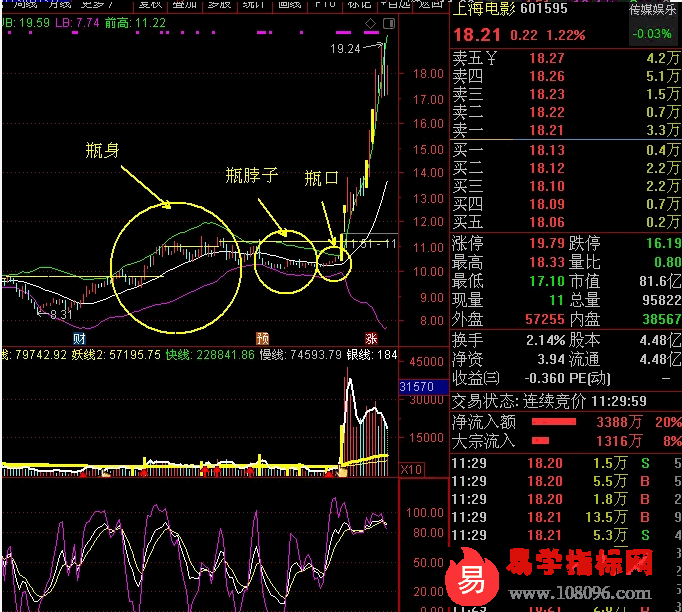Click the 返回 back toolbar item
This screenshot has width=682, height=612.
coord(431,4)
